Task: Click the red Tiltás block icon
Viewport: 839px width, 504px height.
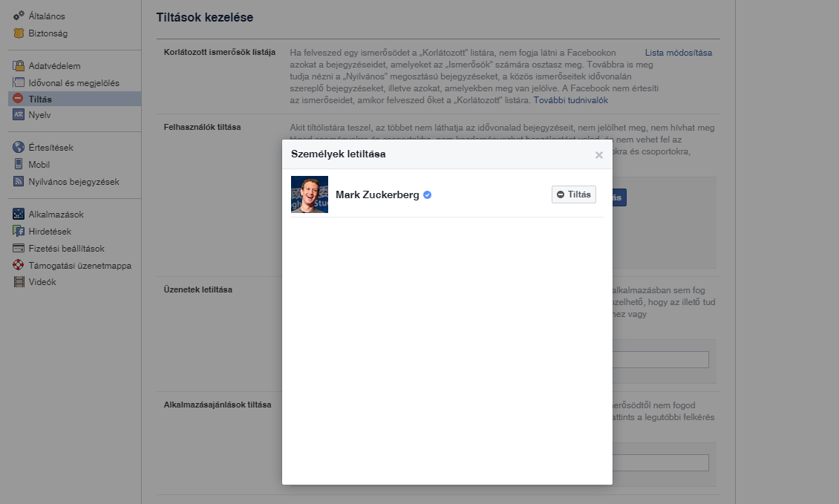Action: click(x=19, y=99)
